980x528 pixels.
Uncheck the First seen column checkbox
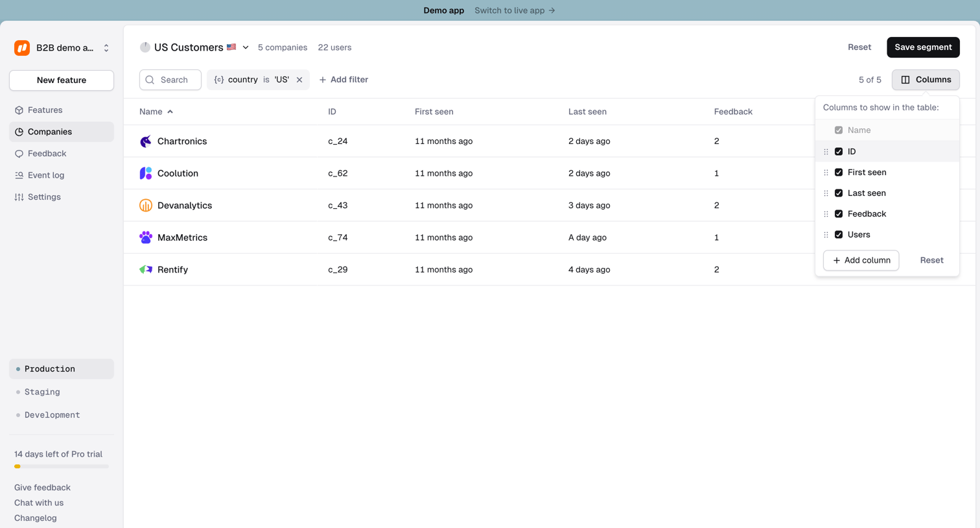[839, 173]
